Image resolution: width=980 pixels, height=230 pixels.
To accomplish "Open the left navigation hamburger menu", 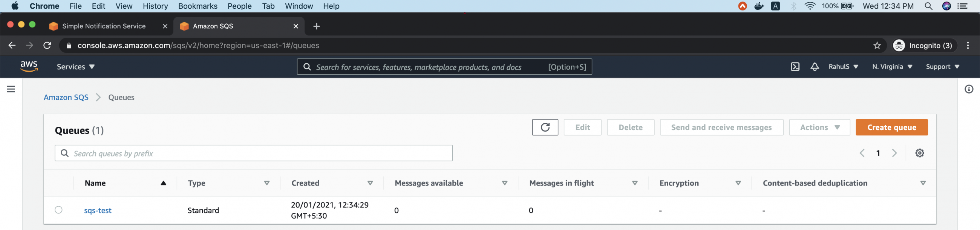I will (11, 89).
